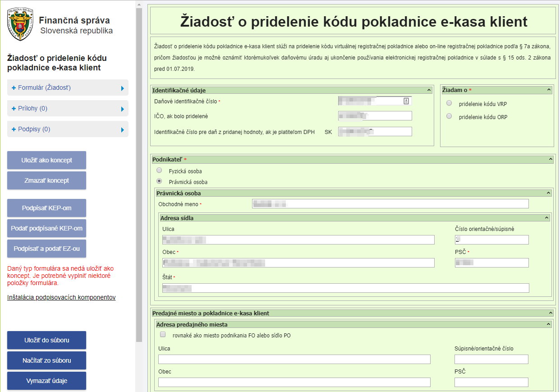Click the blue arrow on Formulár (Žiadosť) row

point(122,88)
